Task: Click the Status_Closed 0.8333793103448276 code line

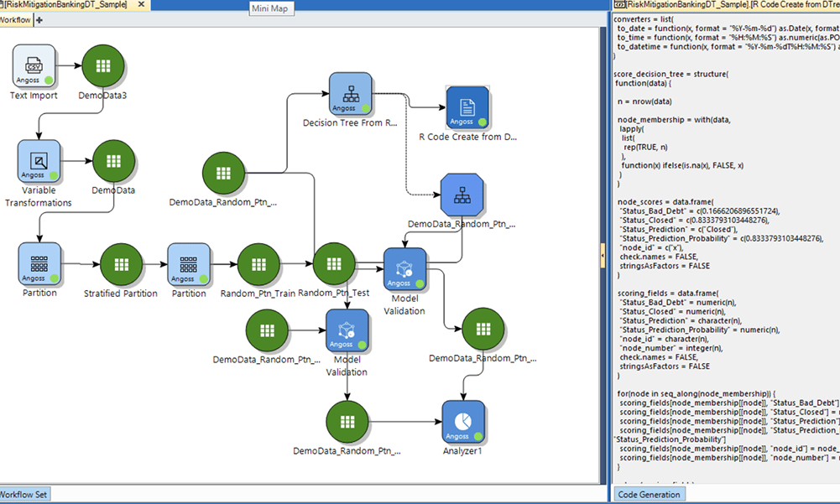Action: click(x=694, y=220)
